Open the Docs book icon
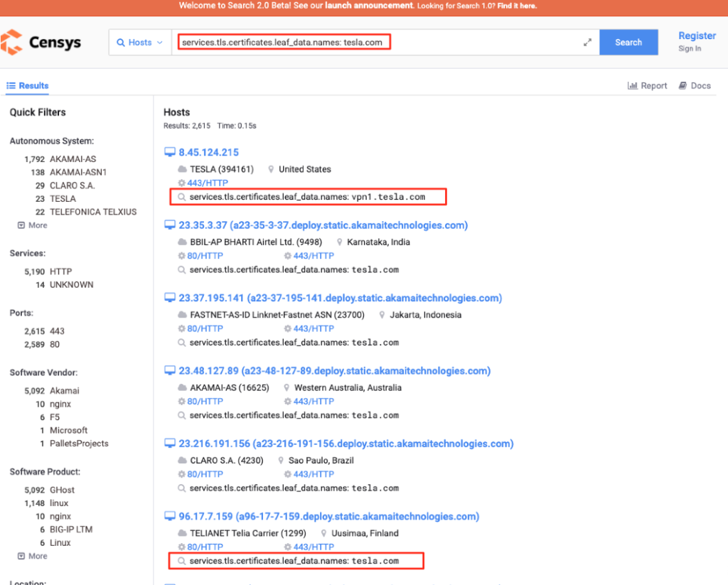 tap(682, 85)
